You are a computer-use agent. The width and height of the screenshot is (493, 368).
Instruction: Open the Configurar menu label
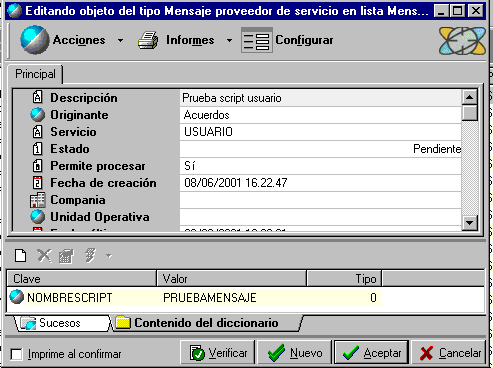coord(304,40)
